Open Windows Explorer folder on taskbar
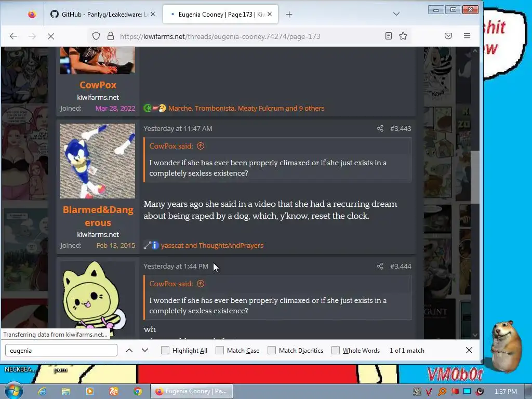Image resolution: width=532 pixels, height=399 pixels. pyautogui.click(x=66, y=391)
